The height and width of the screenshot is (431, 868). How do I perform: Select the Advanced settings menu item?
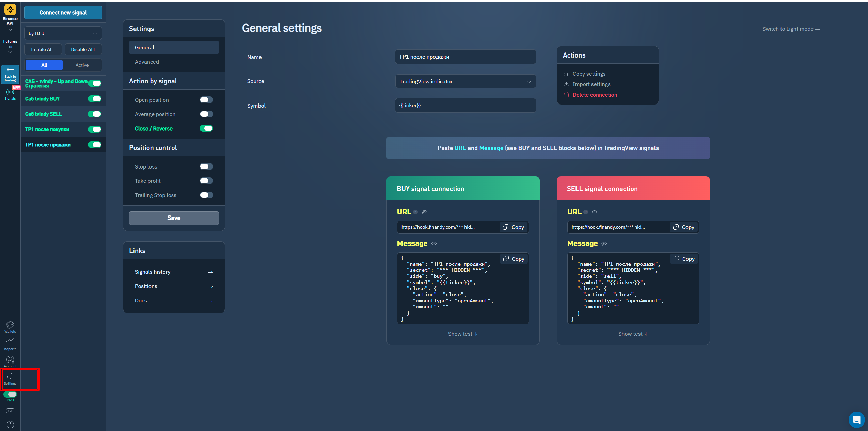(x=174, y=62)
